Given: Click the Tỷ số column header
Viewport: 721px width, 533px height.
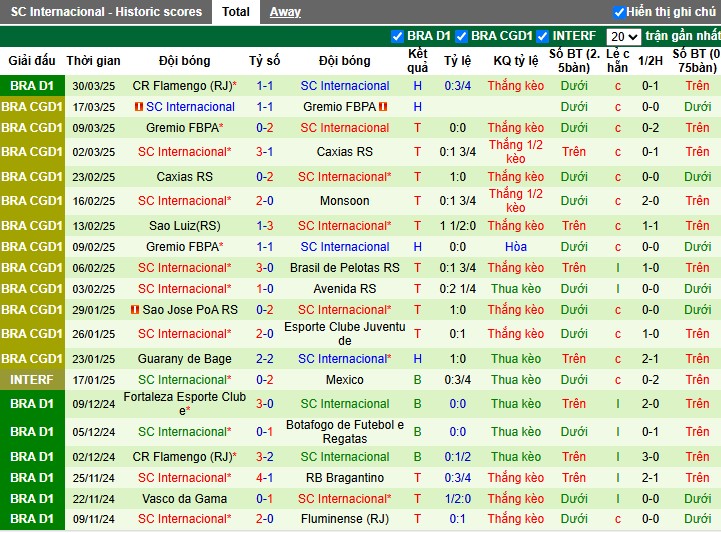Looking at the screenshot, I should coord(264,61).
